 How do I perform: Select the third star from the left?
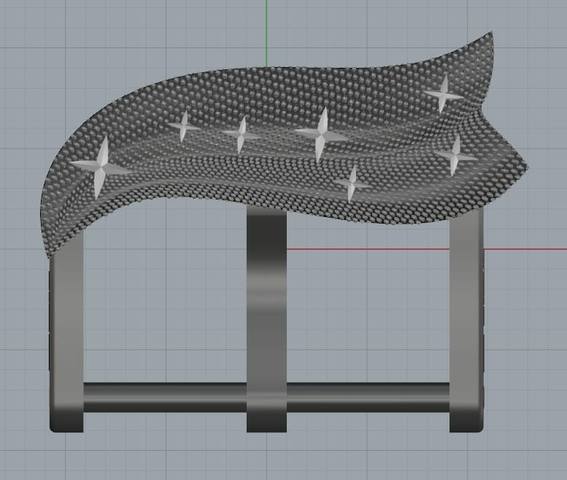tap(241, 135)
